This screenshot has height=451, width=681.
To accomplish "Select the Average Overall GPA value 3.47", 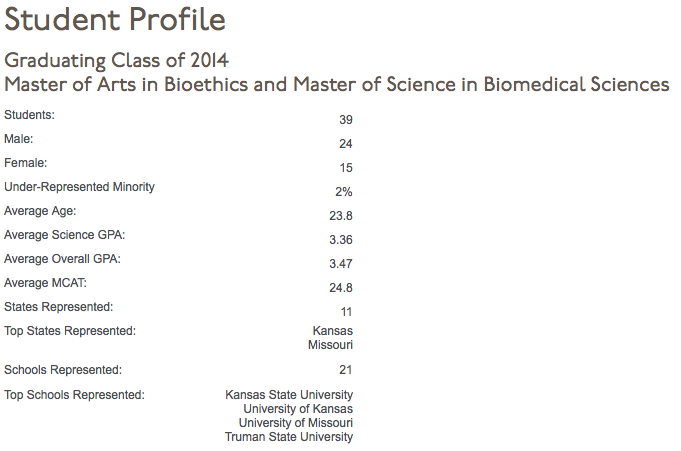I will (x=341, y=264).
